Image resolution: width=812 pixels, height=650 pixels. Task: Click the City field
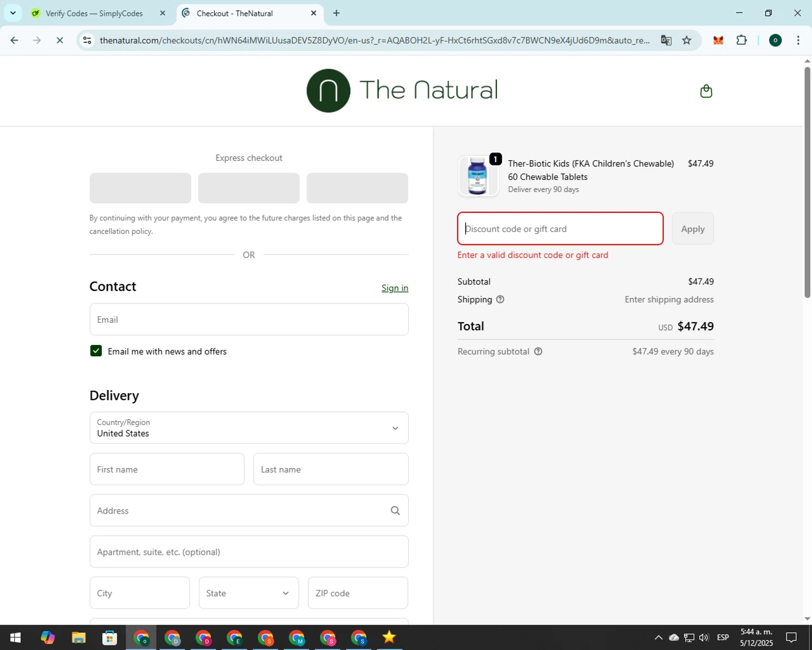point(140,593)
